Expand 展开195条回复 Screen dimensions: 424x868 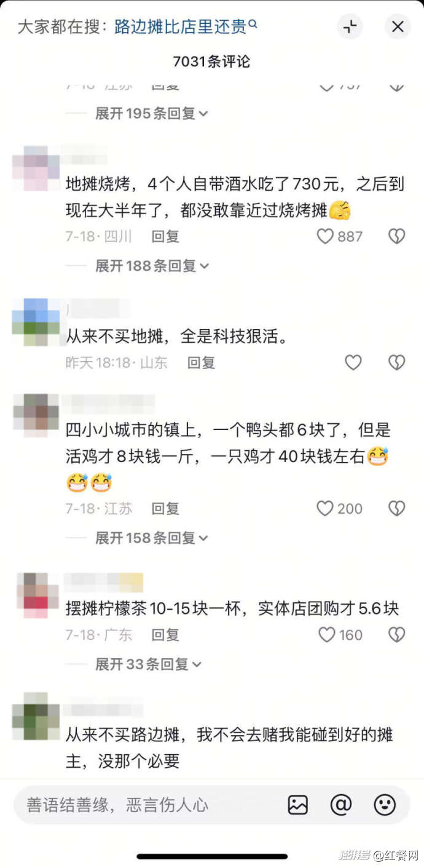[151, 113]
